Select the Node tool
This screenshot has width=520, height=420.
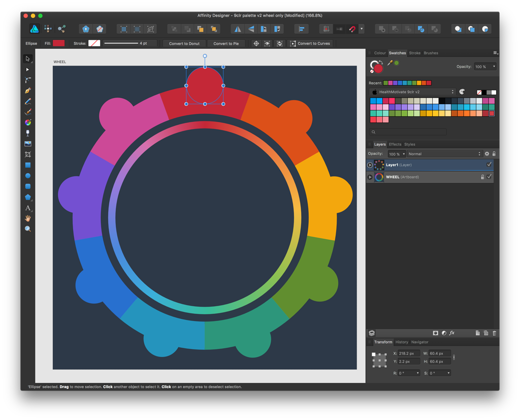pos(28,69)
